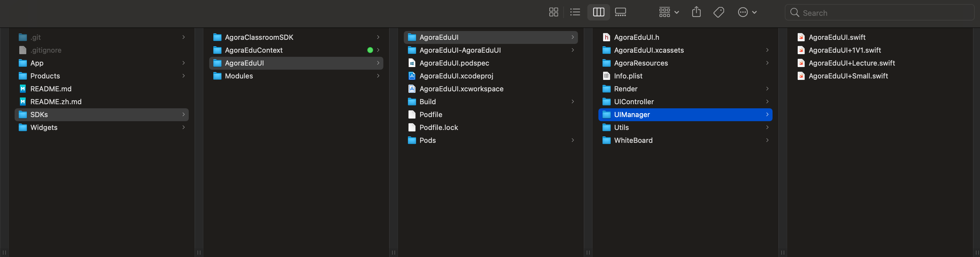The height and width of the screenshot is (257, 980).
Task: Select the Products folder label
Action: 45,76
